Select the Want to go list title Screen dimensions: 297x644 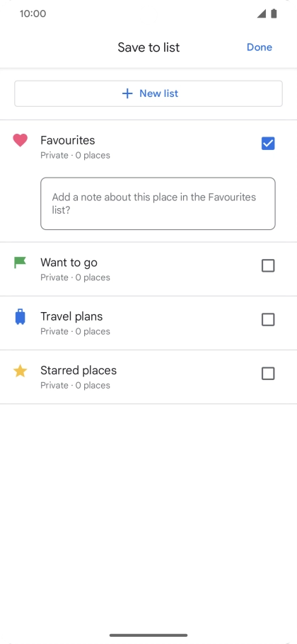(69, 263)
